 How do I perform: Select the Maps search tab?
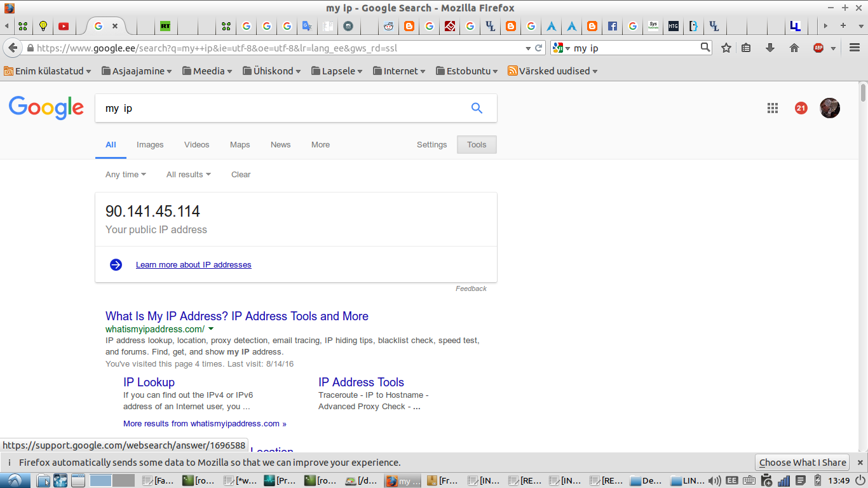[240, 145]
